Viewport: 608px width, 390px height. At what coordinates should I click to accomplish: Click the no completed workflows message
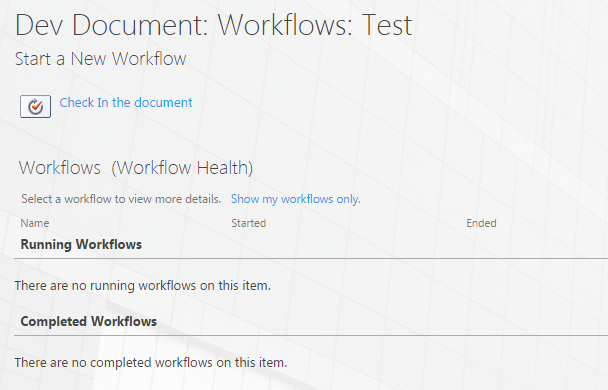(x=151, y=363)
